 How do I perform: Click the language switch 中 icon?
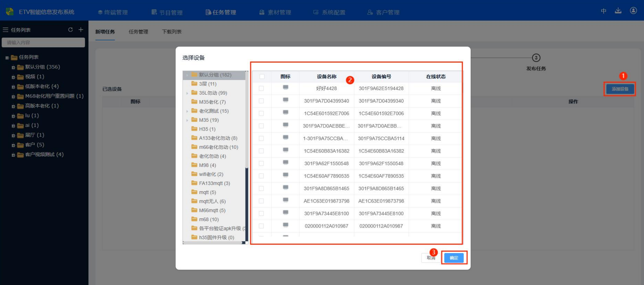click(x=603, y=11)
